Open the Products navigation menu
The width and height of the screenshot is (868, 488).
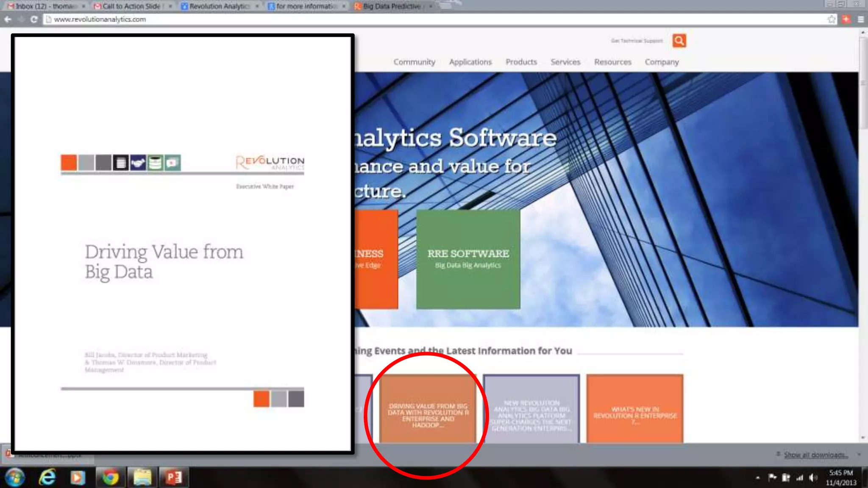521,62
